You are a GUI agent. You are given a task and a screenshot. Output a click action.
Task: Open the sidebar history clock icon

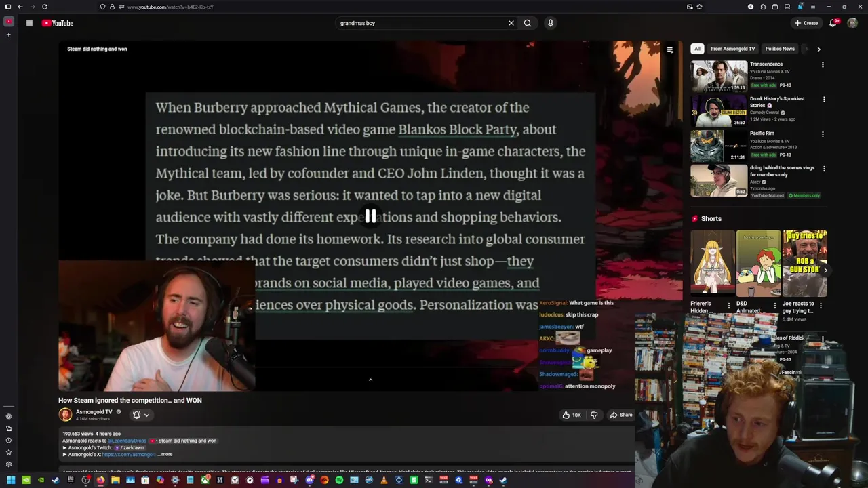[9, 440]
